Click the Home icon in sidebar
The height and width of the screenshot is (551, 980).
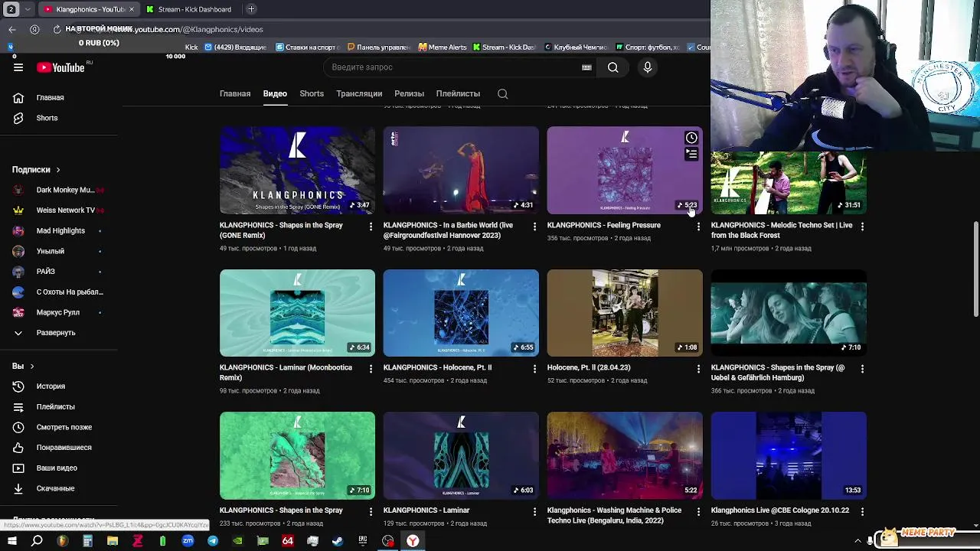point(18,98)
